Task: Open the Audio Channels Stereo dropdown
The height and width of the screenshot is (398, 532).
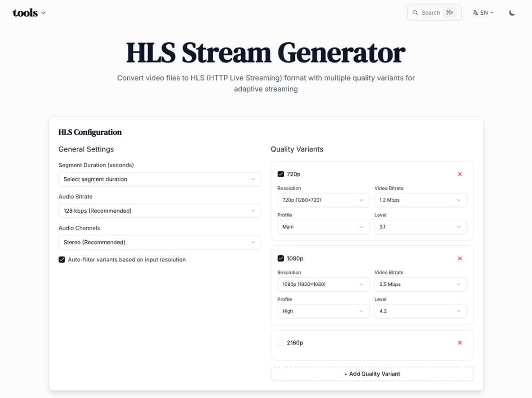Action: [160, 242]
